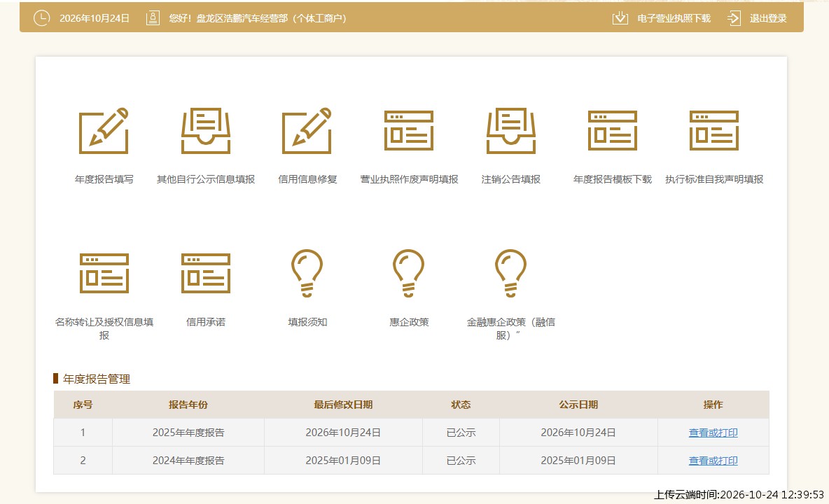Open the 信用信息修复 pencil icon
The height and width of the screenshot is (504, 829).
[307, 131]
